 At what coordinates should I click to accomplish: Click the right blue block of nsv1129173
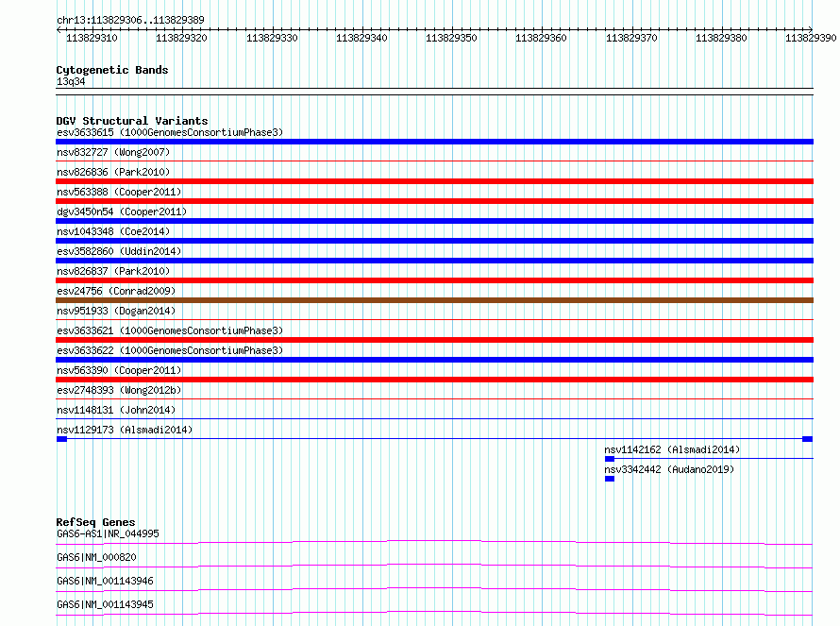coord(807,439)
